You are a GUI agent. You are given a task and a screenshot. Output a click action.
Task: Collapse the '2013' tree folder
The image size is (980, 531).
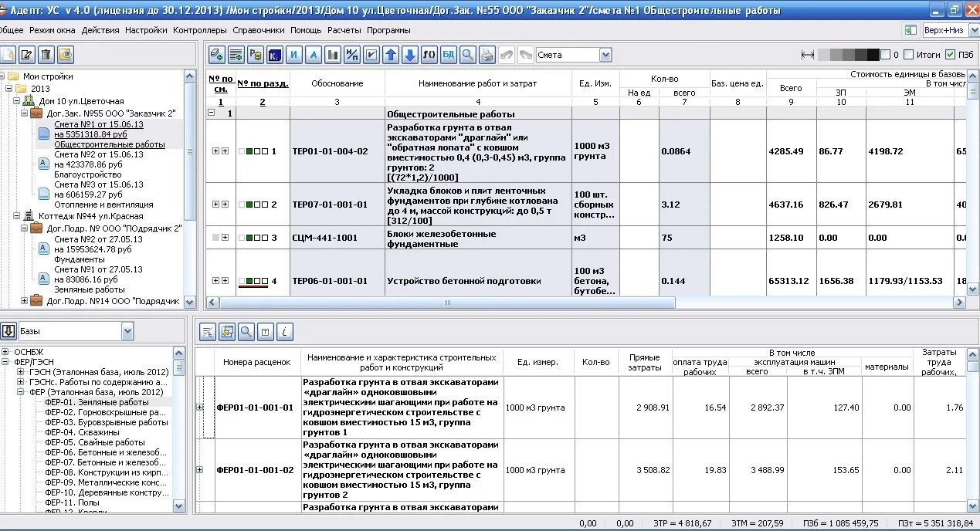click(8, 89)
